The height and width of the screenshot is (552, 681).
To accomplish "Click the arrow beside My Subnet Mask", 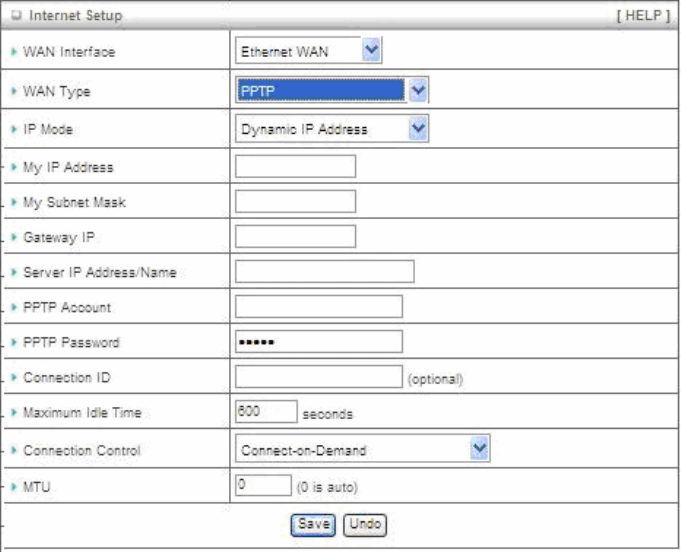I will click(x=14, y=202).
